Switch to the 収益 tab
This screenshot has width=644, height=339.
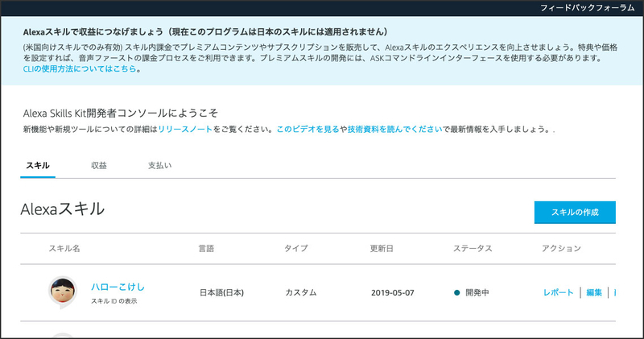[x=99, y=166]
